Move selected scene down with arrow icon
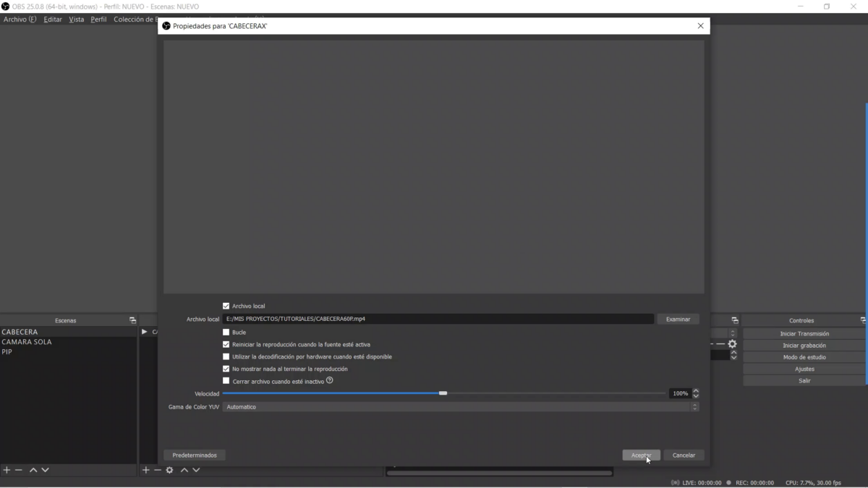 click(x=45, y=470)
